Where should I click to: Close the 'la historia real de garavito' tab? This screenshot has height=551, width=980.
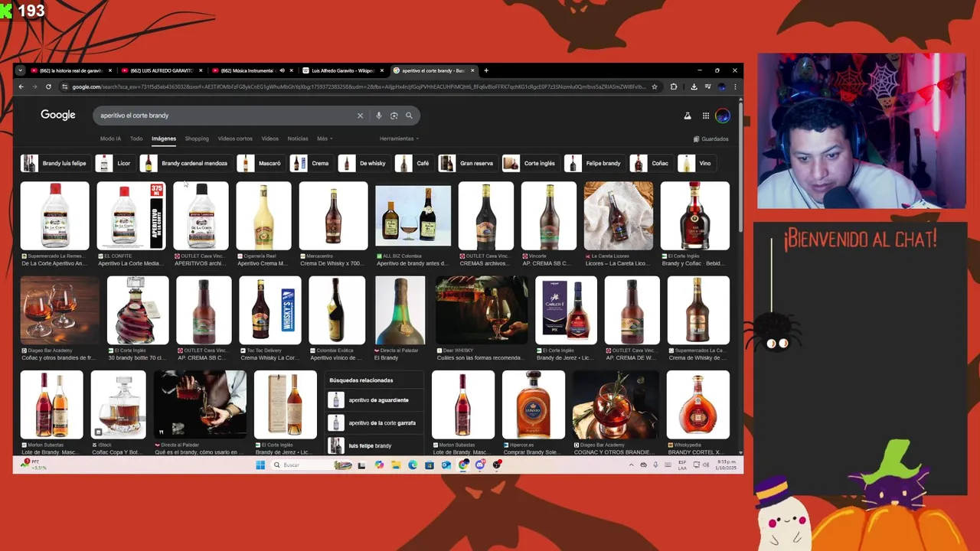(110, 70)
